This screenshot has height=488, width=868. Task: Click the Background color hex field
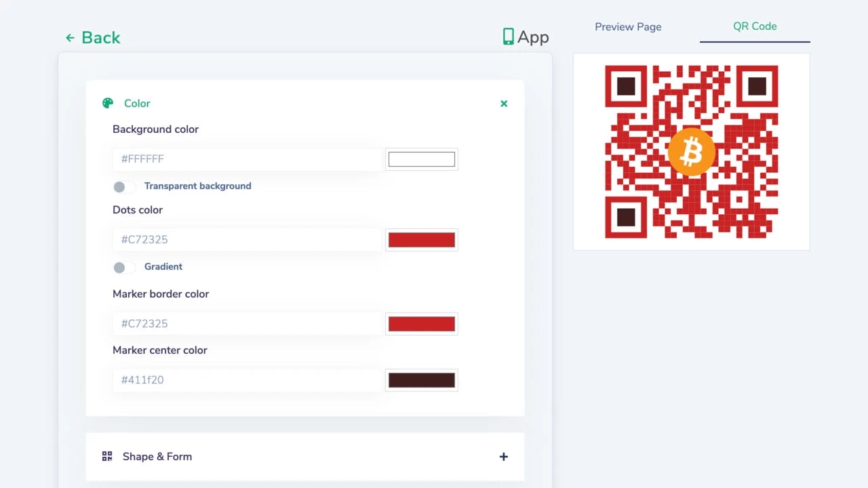248,159
